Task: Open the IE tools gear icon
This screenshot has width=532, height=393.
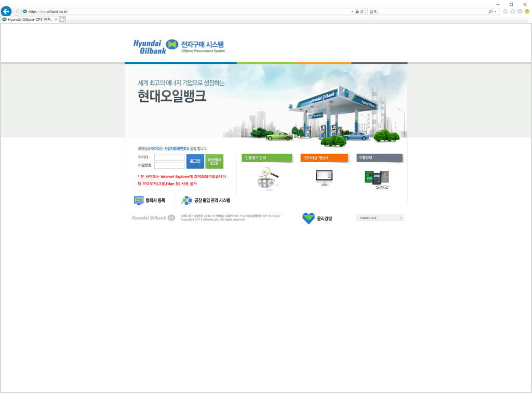Action: click(x=520, y=11)
